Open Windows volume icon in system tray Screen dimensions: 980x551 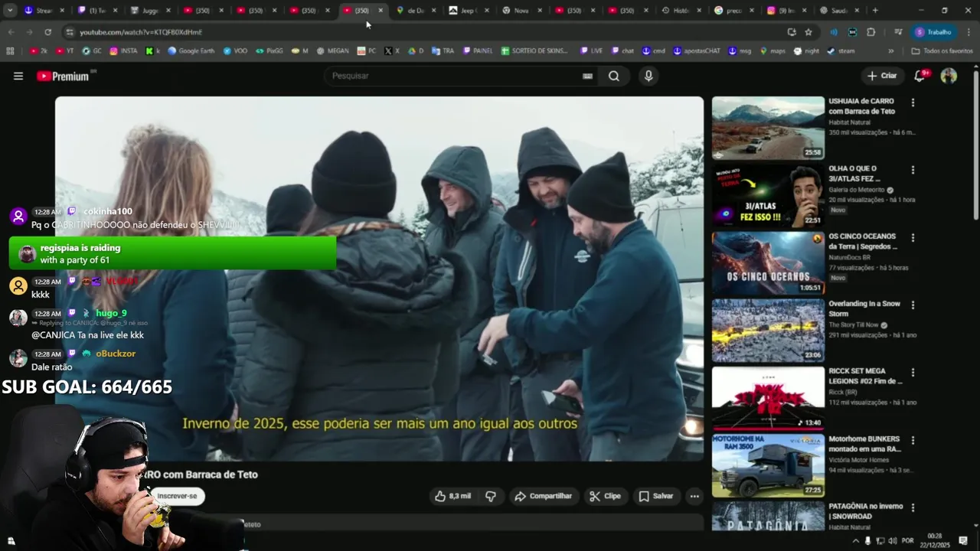click(x=893, y=540)
